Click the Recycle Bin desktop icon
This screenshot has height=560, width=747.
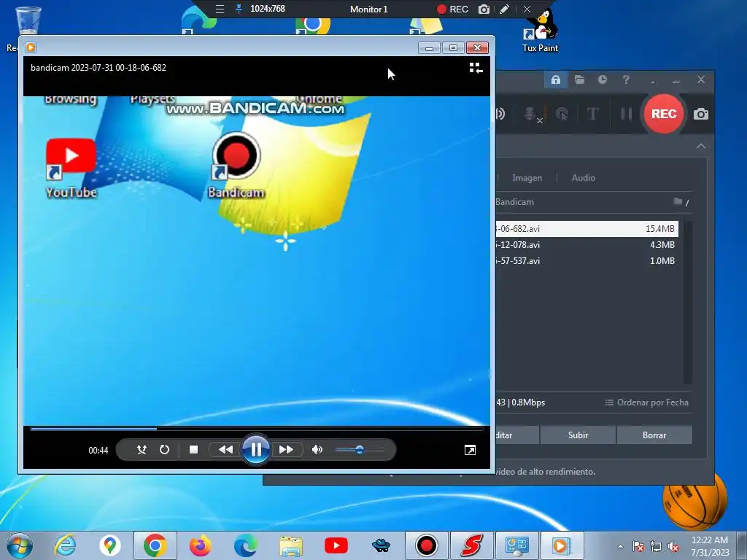28,21
